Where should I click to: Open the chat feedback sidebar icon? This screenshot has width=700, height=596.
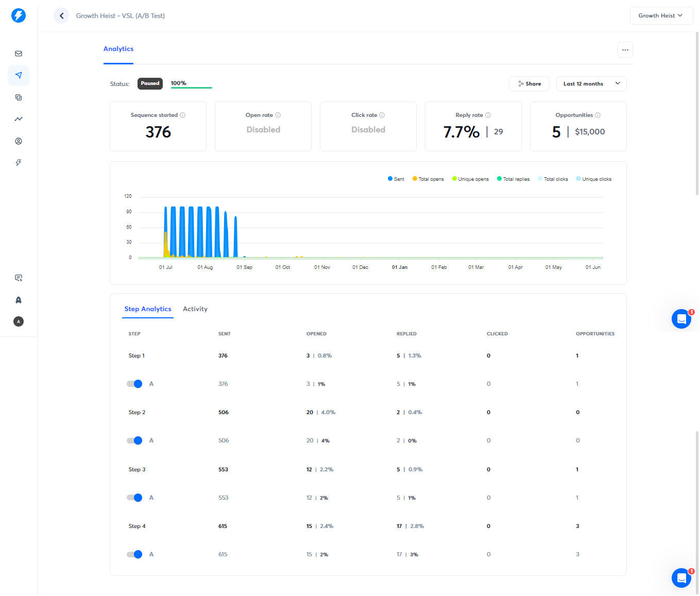coord(19,278)
